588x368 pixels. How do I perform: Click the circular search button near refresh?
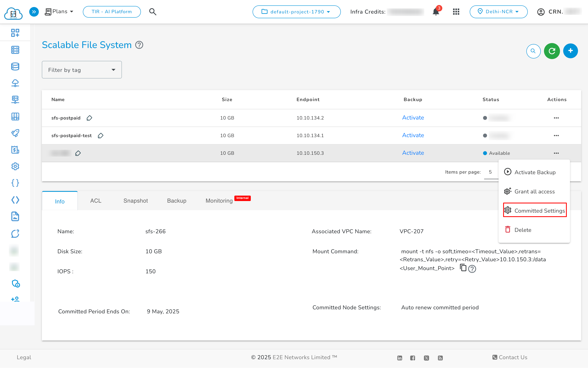coord(533,51)
